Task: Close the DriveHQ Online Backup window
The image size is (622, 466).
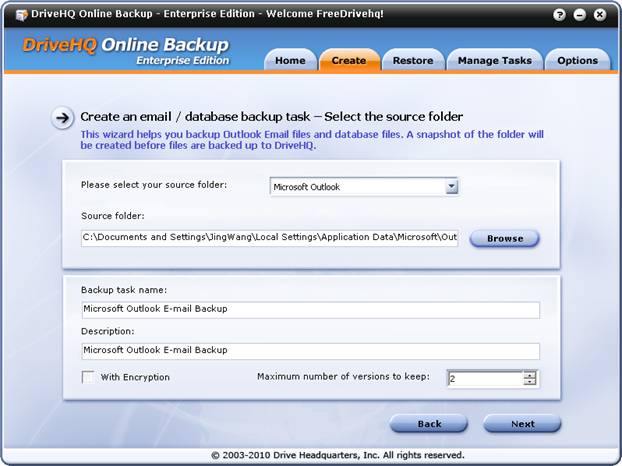Action: point(599,16)
